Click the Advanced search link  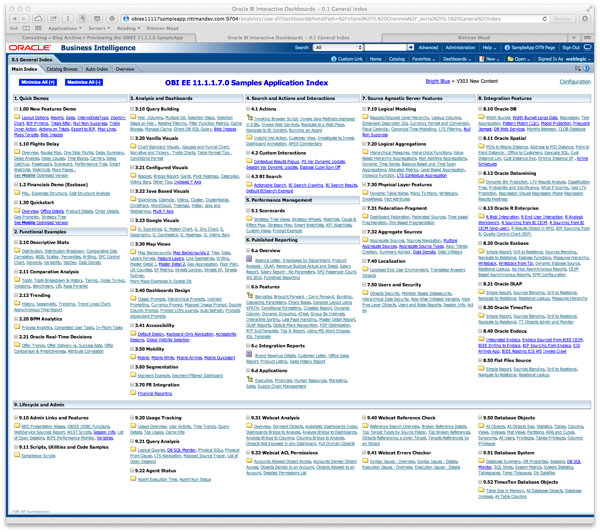(428, 47)
